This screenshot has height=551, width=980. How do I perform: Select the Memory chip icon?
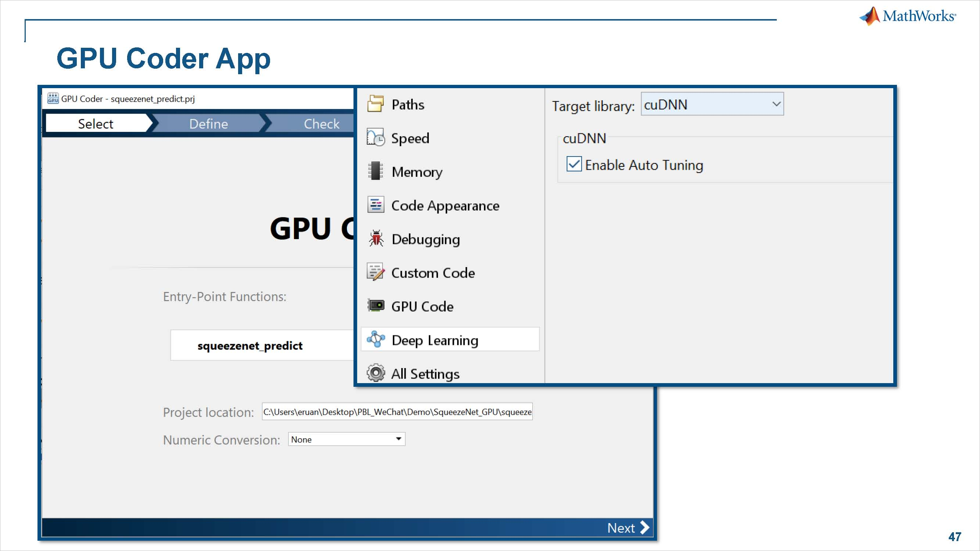(376, 172)
